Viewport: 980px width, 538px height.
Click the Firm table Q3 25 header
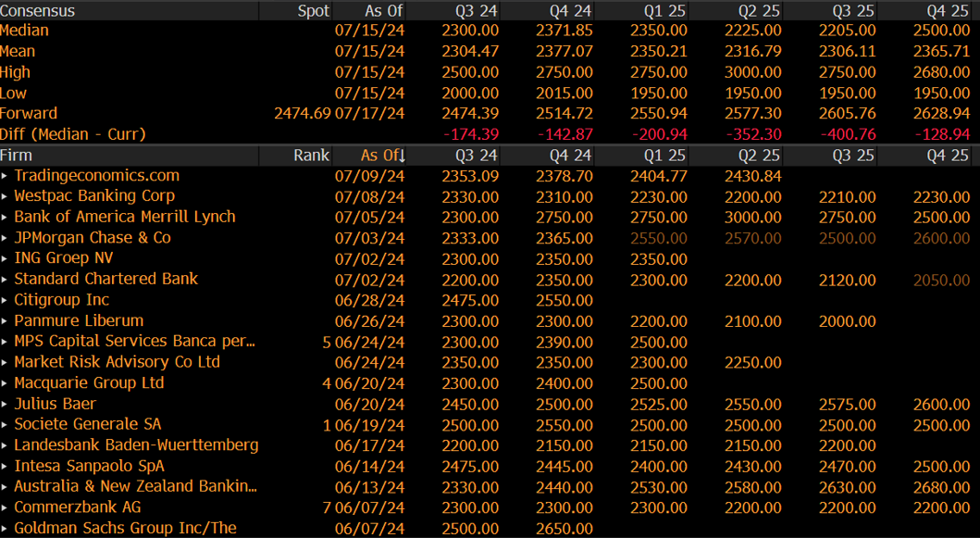click(854, 156)
